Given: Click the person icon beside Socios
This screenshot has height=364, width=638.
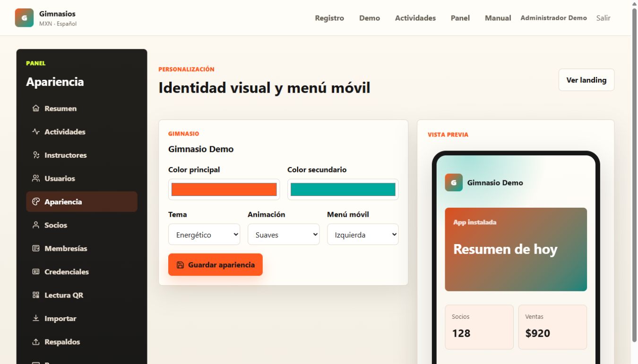Looking at the screenshot, I should (36, 225).
